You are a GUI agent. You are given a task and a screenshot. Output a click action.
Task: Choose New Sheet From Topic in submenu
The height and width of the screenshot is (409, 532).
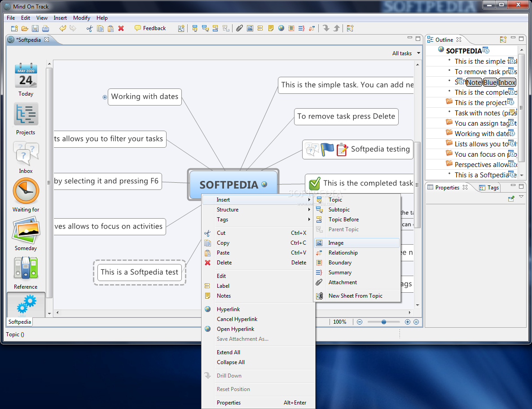pyautogui.click(x=357, y=296)
